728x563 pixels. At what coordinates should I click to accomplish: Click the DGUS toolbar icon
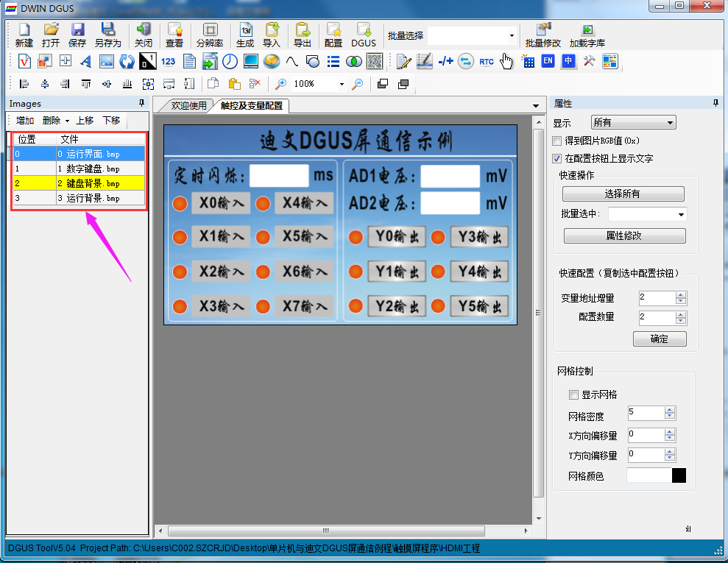pyautogui.click(x=364, y=35)
